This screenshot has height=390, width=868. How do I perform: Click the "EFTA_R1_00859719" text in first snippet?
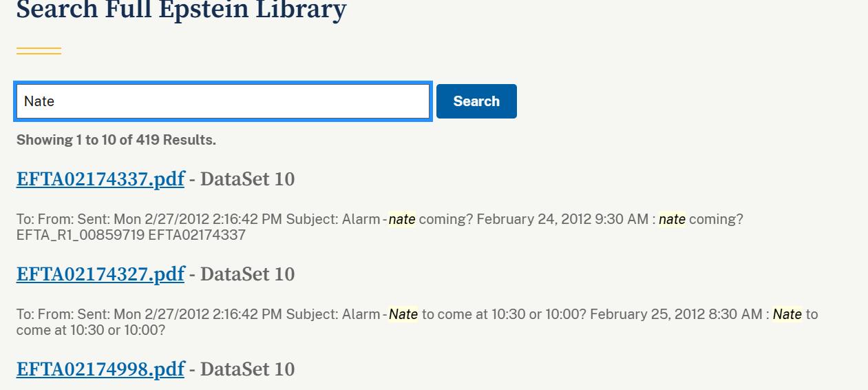click(x=80, y=235)
